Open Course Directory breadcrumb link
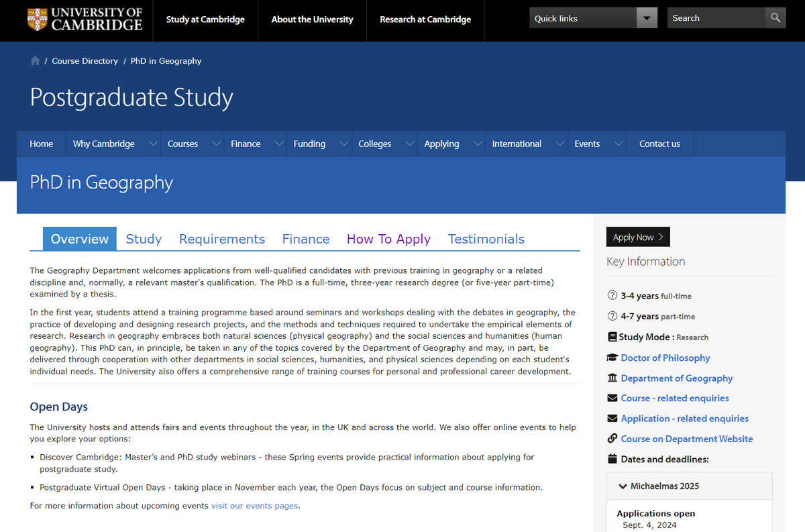This screenshot has width=805, height=532. [x=85, y=61]
